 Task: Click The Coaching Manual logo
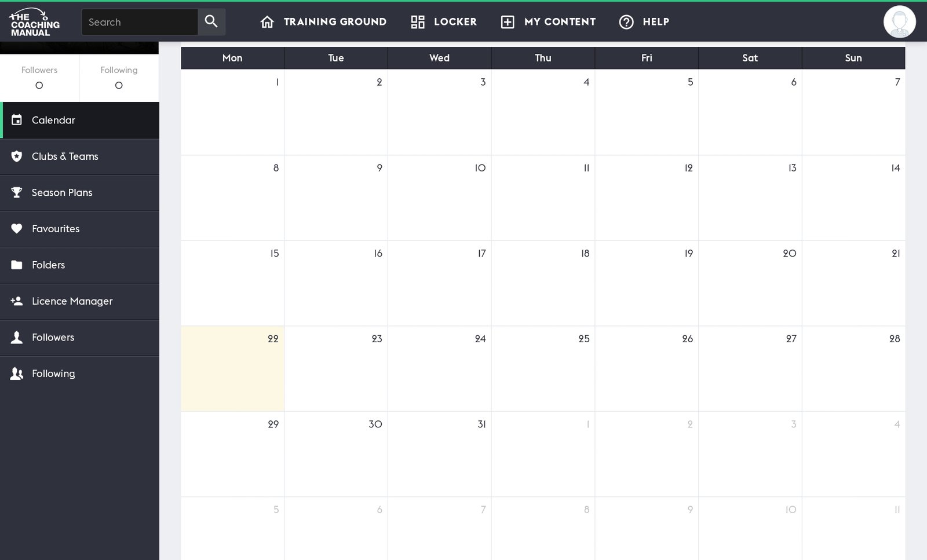tap(35, 22)
